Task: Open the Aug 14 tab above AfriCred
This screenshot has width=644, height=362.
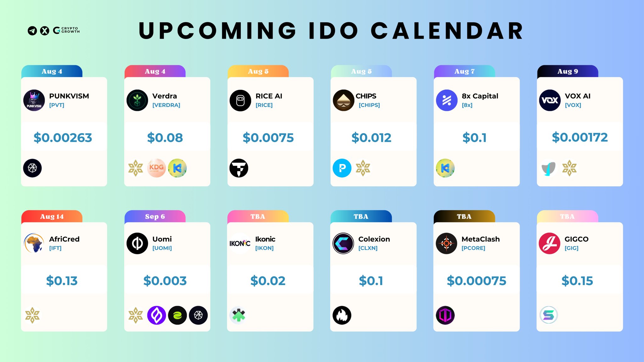Action: pyautogui.click(x=52, y=217)
